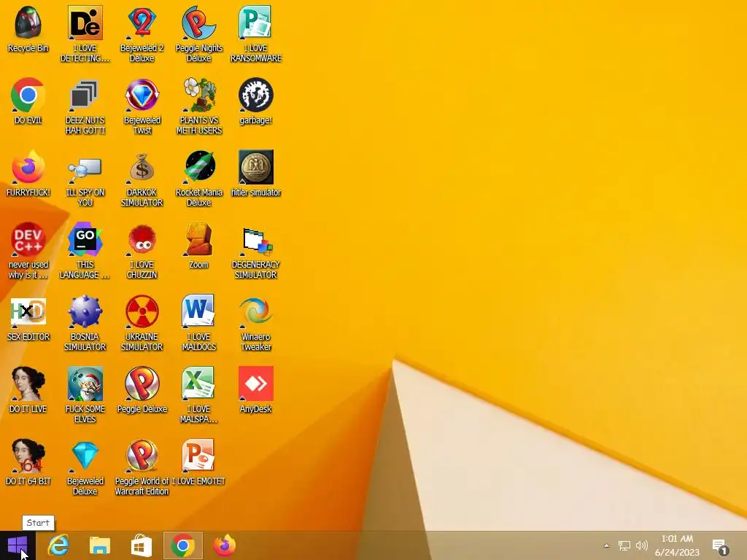Open the volume speaker tray icon

coord(642,545)
